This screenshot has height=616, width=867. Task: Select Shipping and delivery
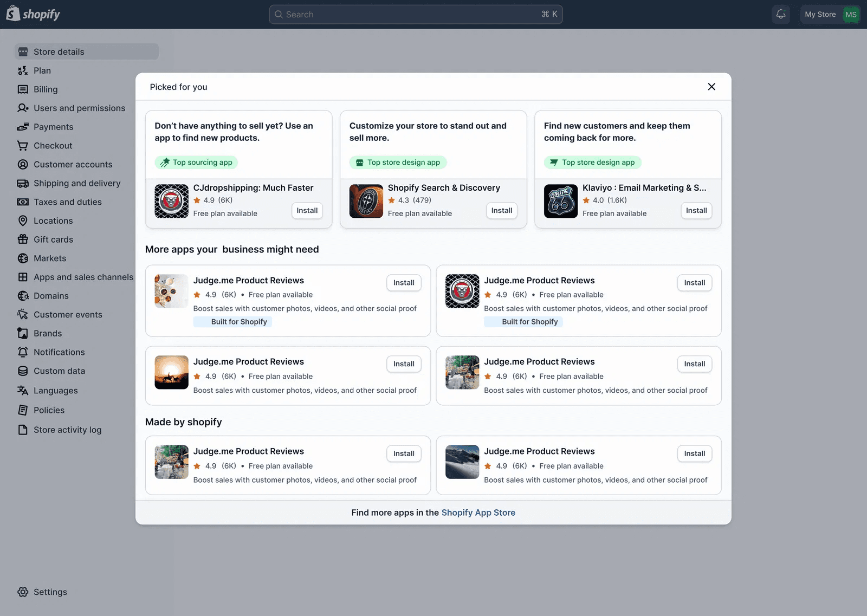tap(77, 183)
